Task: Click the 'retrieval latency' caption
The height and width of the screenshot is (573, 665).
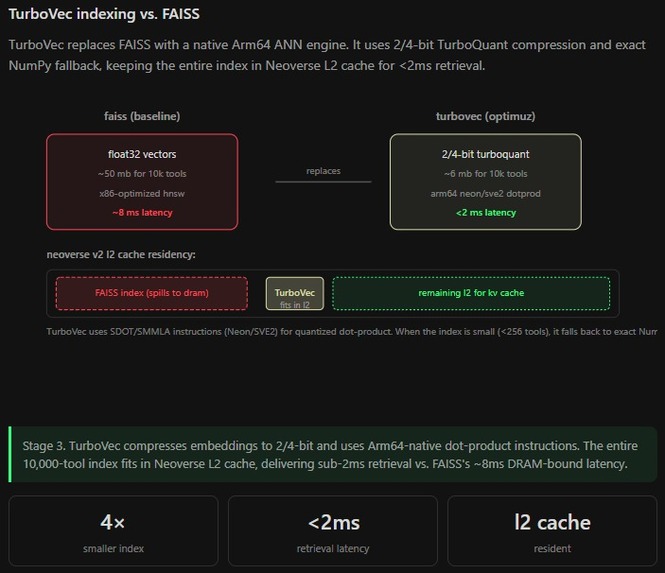Action: tap(333, 548)
